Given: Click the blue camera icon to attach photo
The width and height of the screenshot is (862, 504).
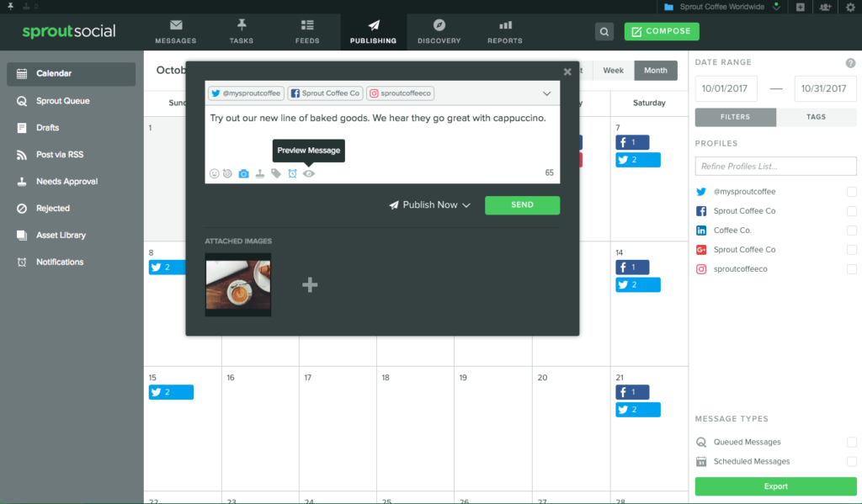Looking at the screenshot, I should pos(243,173).
